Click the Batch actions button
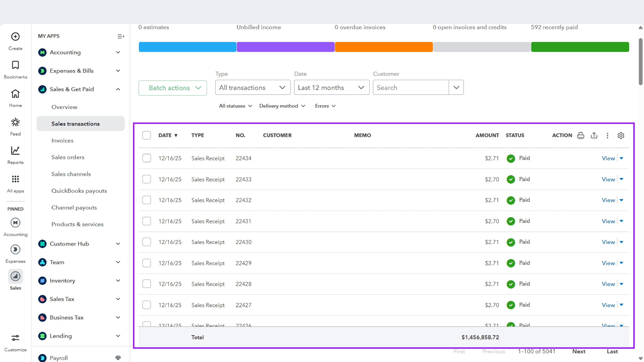This screenshot has width=644, height=362. click(173, 88)
